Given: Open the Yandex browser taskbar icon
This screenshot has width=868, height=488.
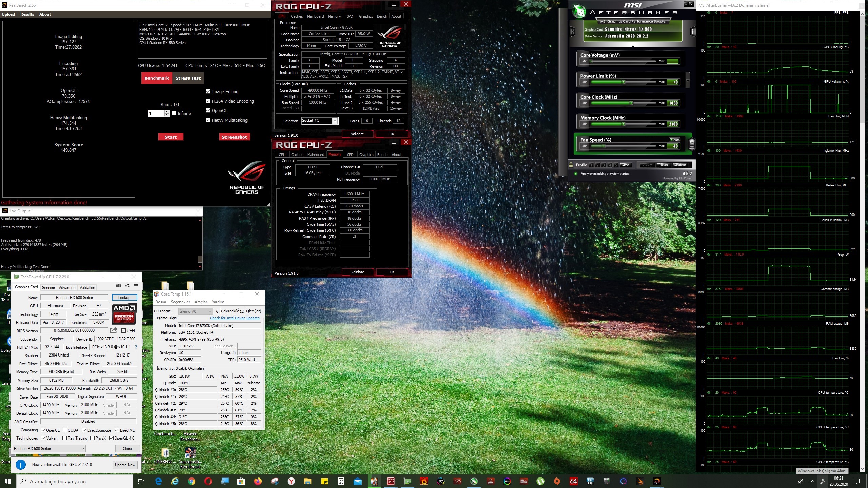Looking at the screenshot, I should coord(291,481).
